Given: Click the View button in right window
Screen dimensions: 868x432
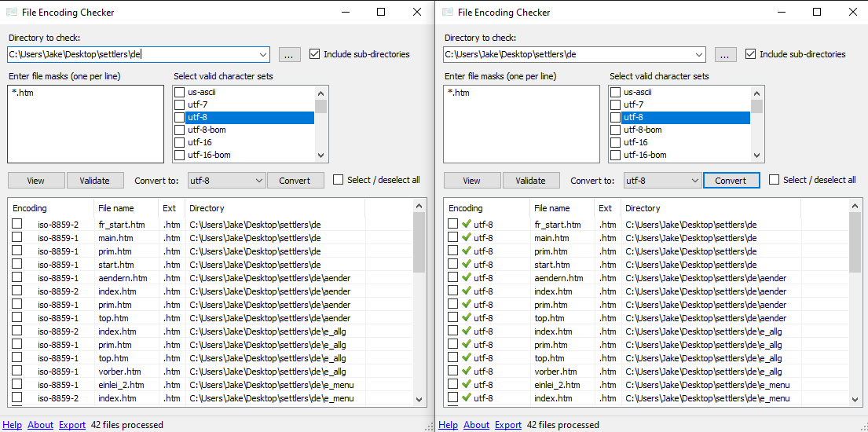Looking at the screenshot, I should [472, 181].
